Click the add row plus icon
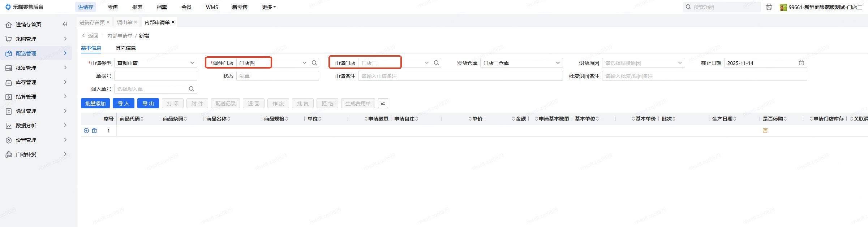Viewport: 868px width, 227px height. 86,131
